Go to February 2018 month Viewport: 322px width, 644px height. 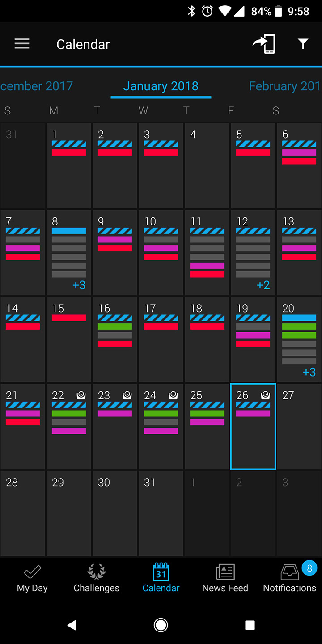(284, 86)
